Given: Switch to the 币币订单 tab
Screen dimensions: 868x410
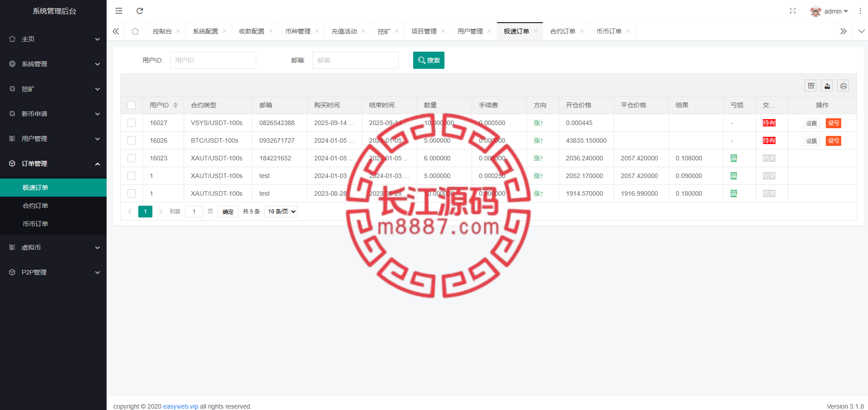Looking at the screenshot, I should point(609,31).
